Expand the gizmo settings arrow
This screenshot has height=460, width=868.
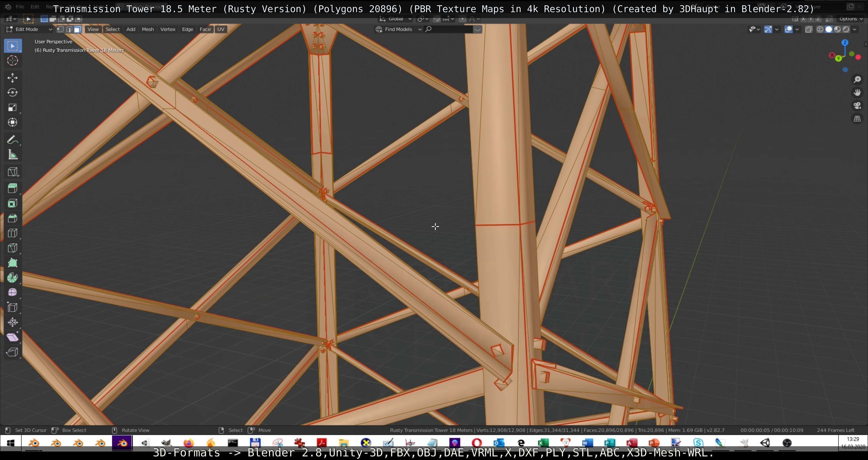[x=777, y=29]
